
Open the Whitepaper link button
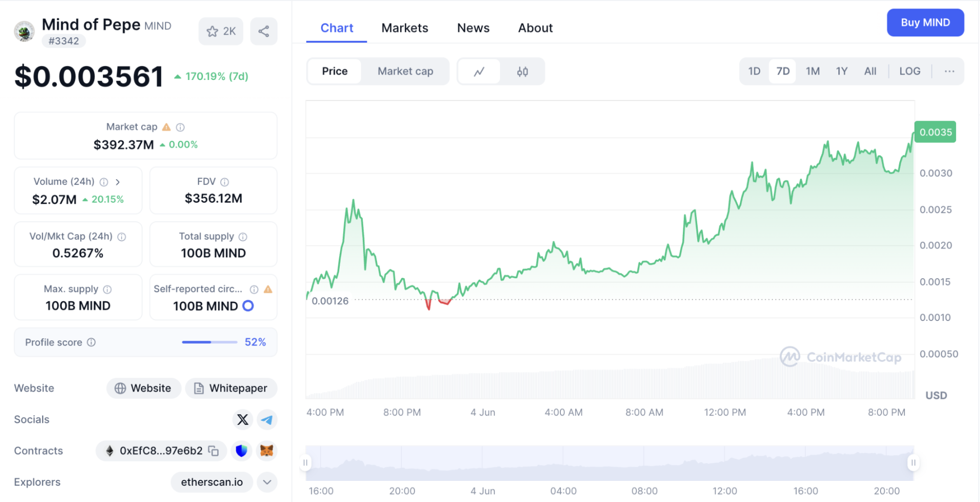tap(231, 388)
